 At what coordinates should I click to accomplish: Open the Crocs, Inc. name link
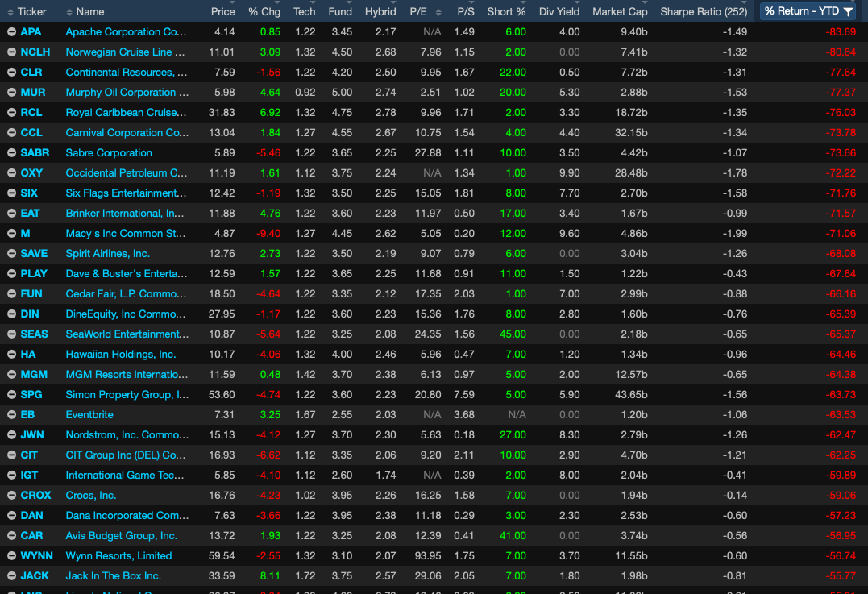91,496
